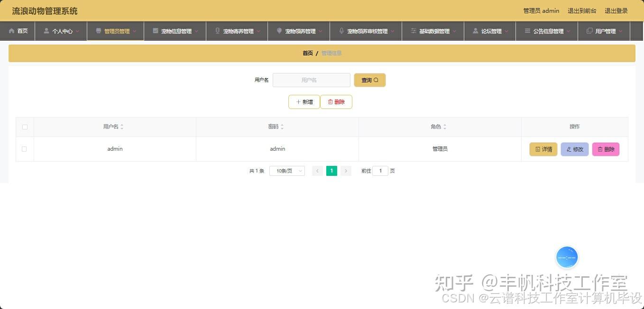Image resolution: width=644 pixels, height=309 pixels.
Task: Click the 操作 column header
Action: (x=574, y=127)
